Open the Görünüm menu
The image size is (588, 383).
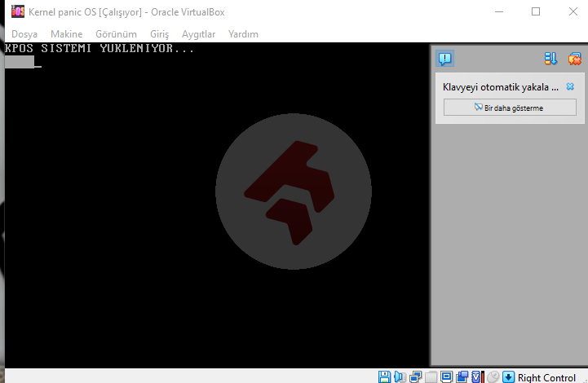(116, 34)
